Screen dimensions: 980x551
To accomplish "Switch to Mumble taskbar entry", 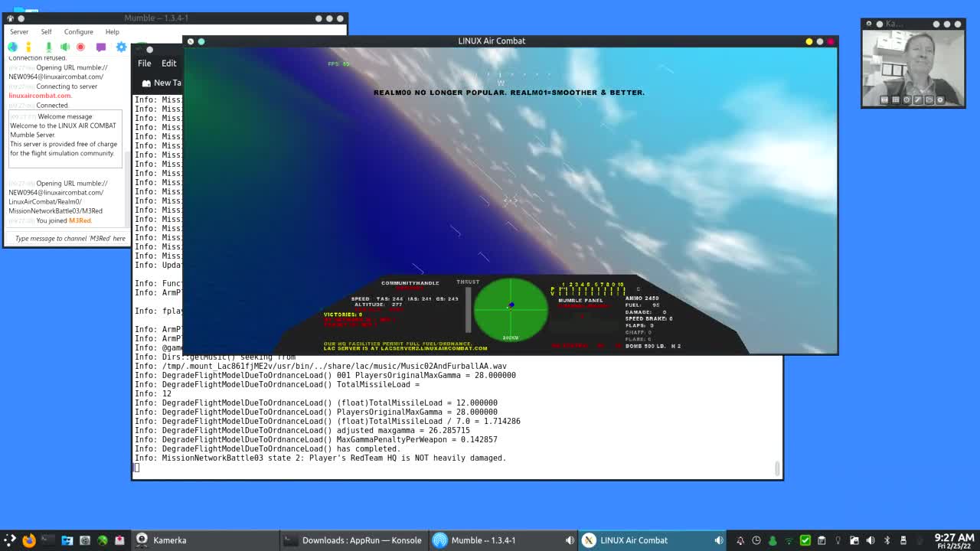I will 504,540.
